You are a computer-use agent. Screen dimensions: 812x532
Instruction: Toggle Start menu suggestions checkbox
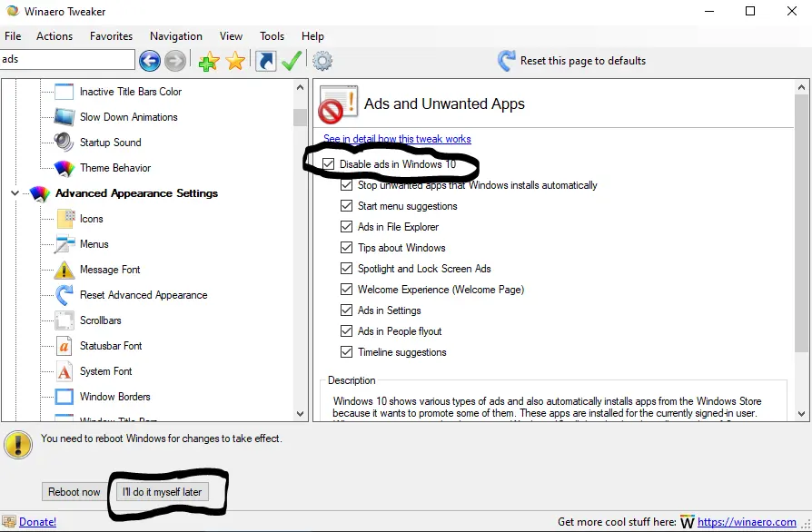(x=346, y=206)
